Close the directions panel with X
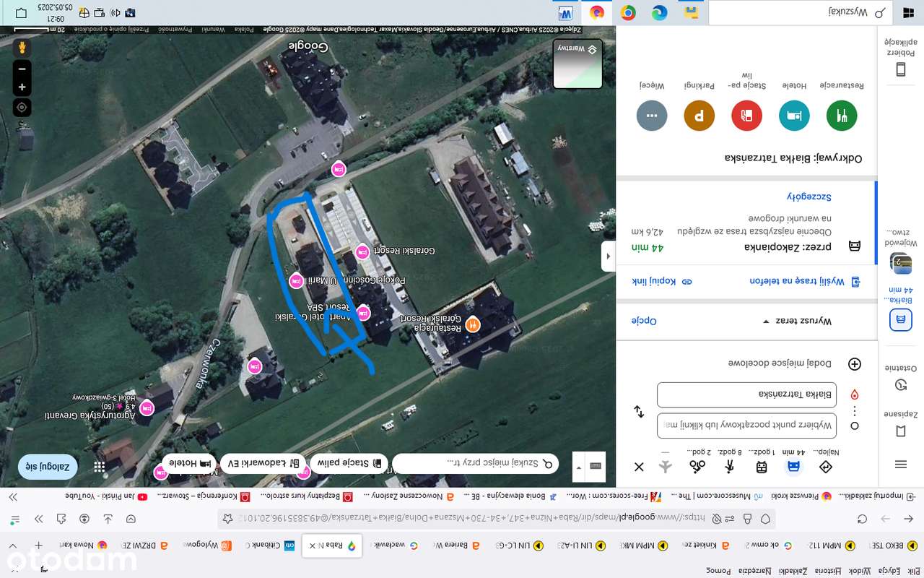Viewport: 924px width, 578px height. [x=639, y=467]
